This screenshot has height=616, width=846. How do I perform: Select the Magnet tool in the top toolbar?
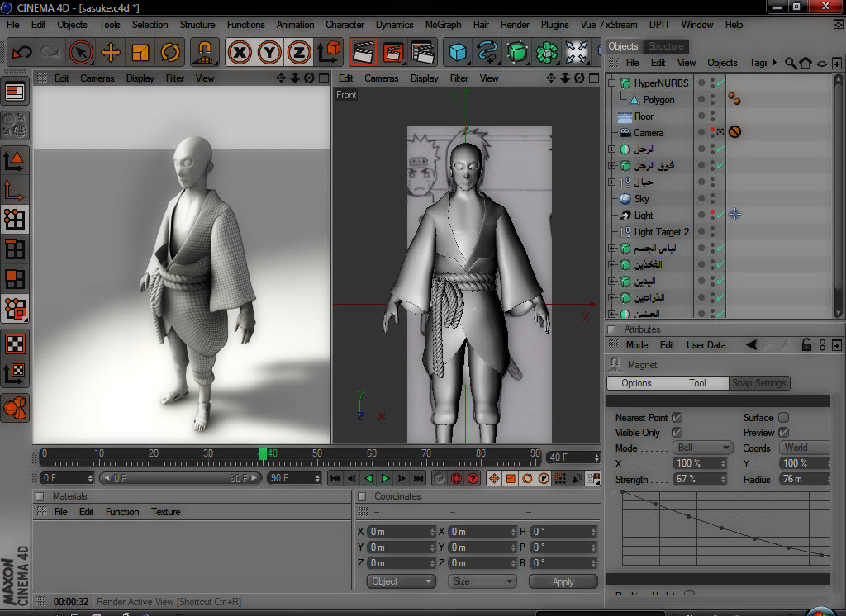coord(205,52)
